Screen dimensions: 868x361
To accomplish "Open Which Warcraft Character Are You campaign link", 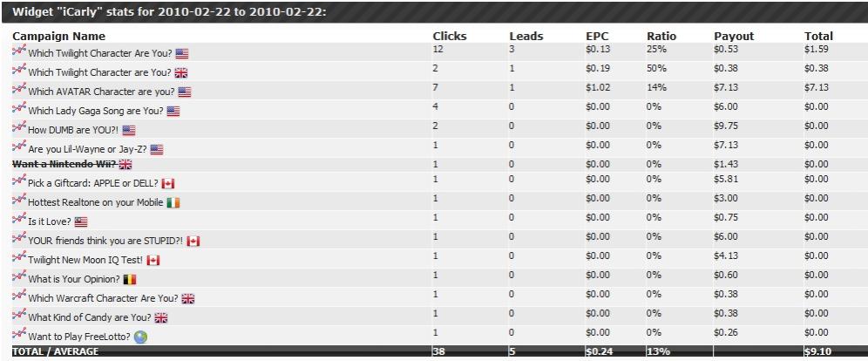I will [x=104, y=298].
